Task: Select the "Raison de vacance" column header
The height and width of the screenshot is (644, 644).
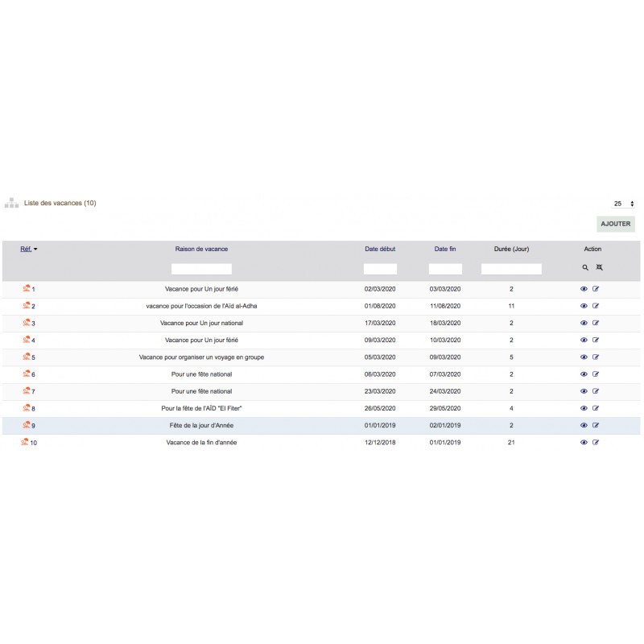Action: click(201, 249)
